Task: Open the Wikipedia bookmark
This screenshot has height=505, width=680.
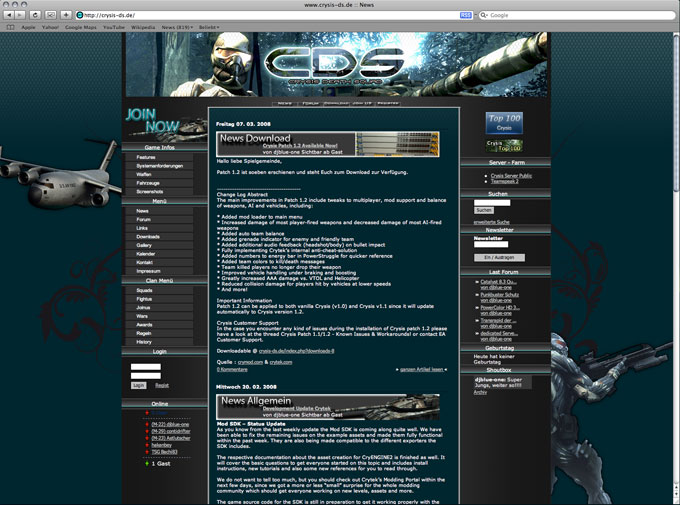Action: click(143, 27)
